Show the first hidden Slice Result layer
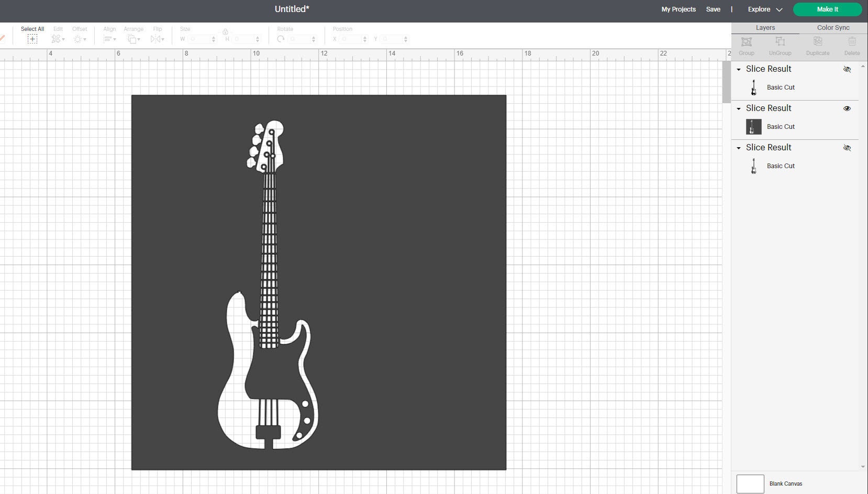868x494 pixels. point(847,69)
